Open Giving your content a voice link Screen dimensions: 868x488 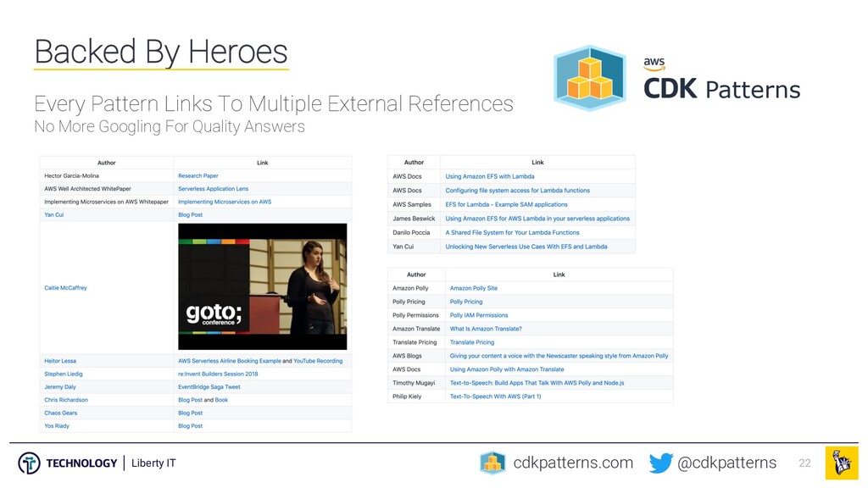[559, 356]
